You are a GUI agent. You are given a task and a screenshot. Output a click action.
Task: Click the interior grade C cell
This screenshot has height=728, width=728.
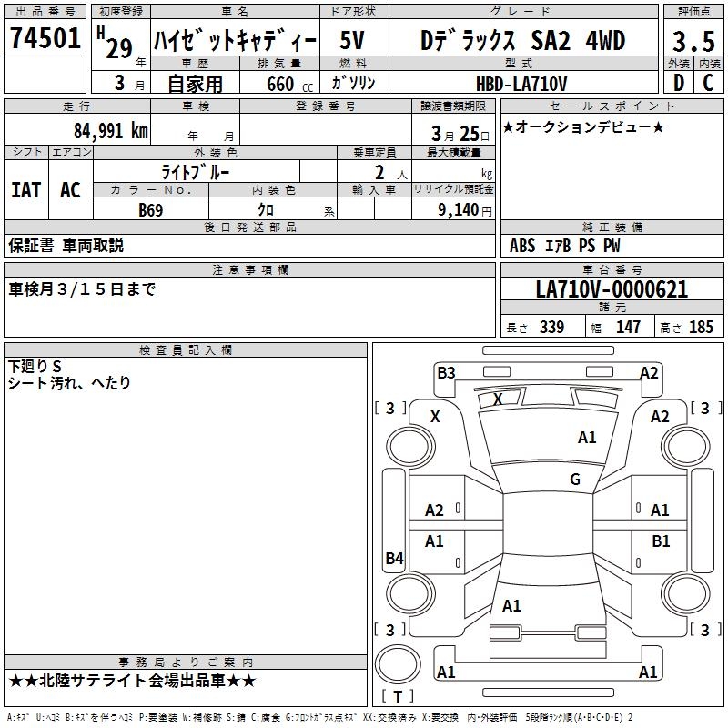pyautogui.click(x=709, y=83)
